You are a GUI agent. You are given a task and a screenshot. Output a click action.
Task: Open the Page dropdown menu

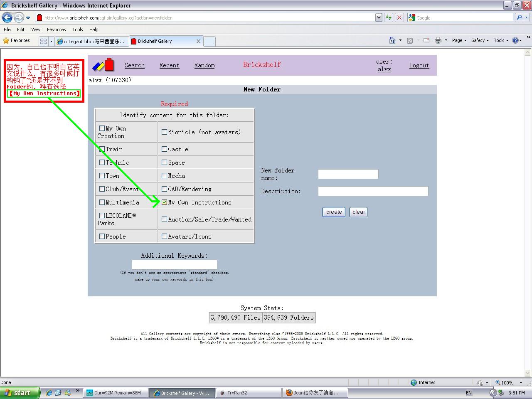(459, 40)
